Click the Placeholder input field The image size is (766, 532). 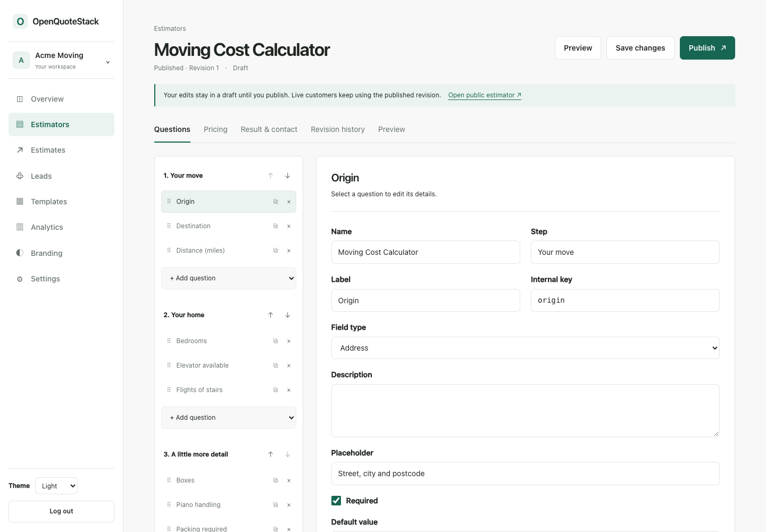pyautogui.click(x=525, y=473)
